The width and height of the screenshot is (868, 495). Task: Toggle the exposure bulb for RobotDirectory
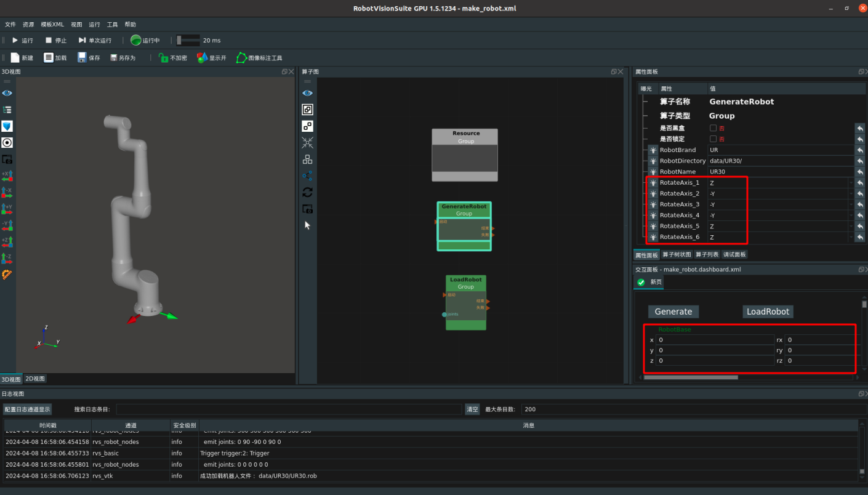(653, 161)
